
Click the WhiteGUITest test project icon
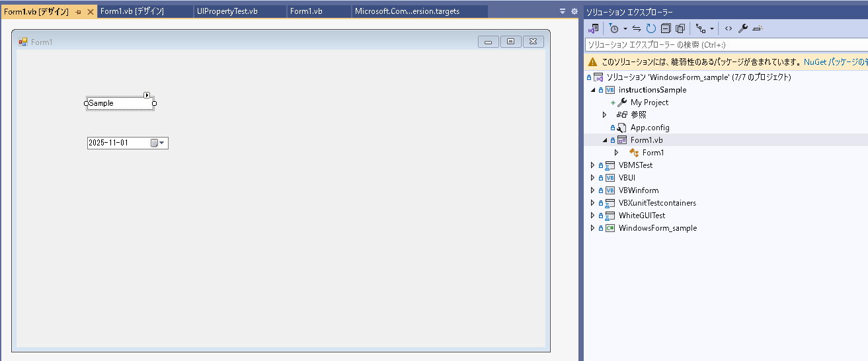pyautogui.click(x=610, y=216)
